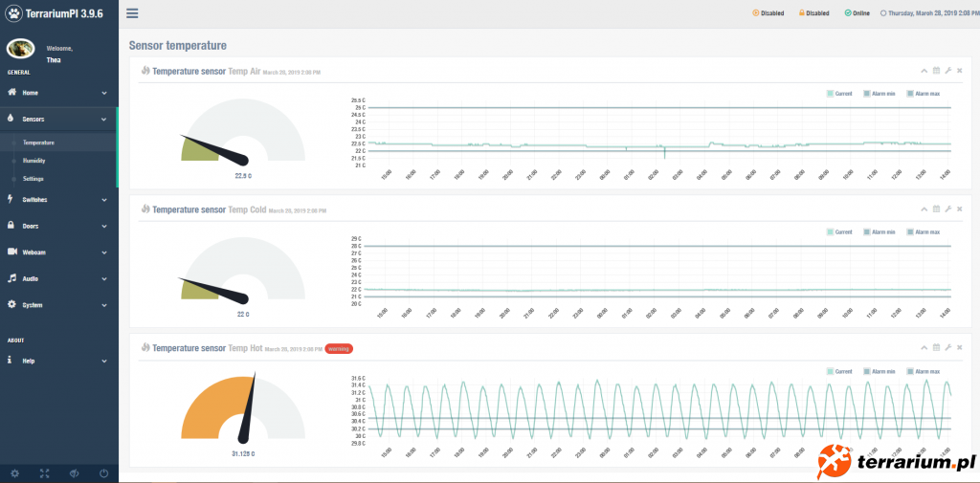The height and width of the screenshot is (483, 980).
Task: Toggle Alarm min series in Temp Cold legend
Action: pos(880,231)
